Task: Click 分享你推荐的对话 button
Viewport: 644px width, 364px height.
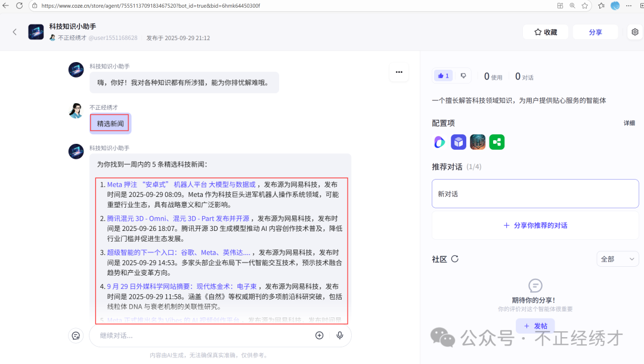Action: (535, 226)
